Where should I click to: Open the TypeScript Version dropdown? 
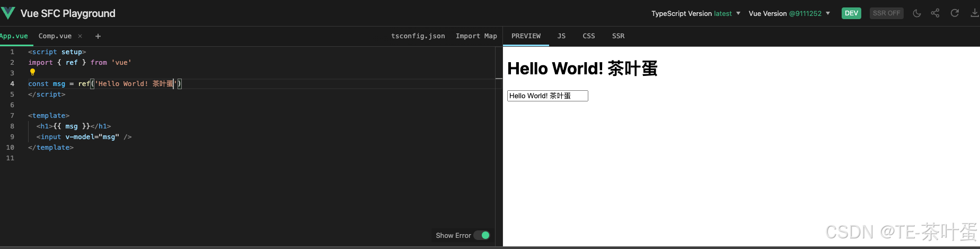pyautogui.click(x=696, y=13)
